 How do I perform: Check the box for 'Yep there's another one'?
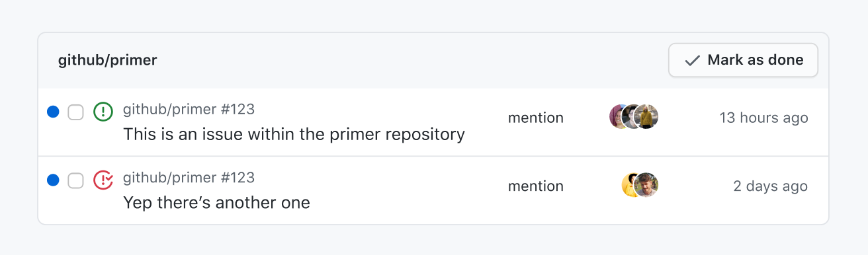click(x=76, y=180)
